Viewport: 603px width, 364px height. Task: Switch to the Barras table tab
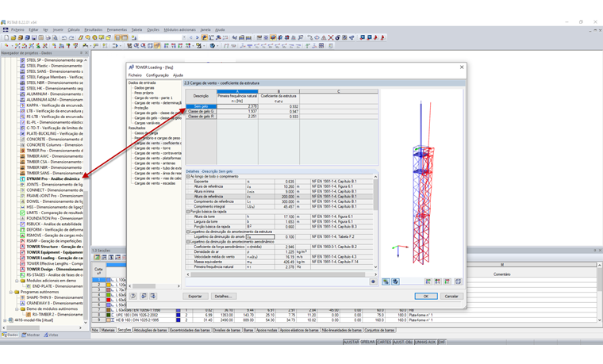point(248,330)
